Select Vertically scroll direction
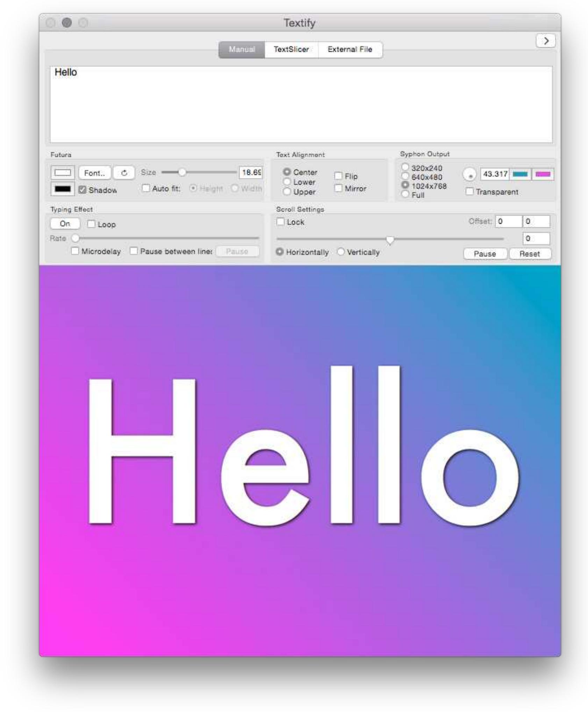 click(x=341, y=252)
